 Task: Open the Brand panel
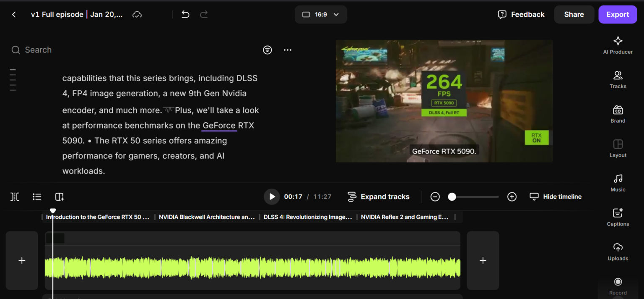(618, 113)
